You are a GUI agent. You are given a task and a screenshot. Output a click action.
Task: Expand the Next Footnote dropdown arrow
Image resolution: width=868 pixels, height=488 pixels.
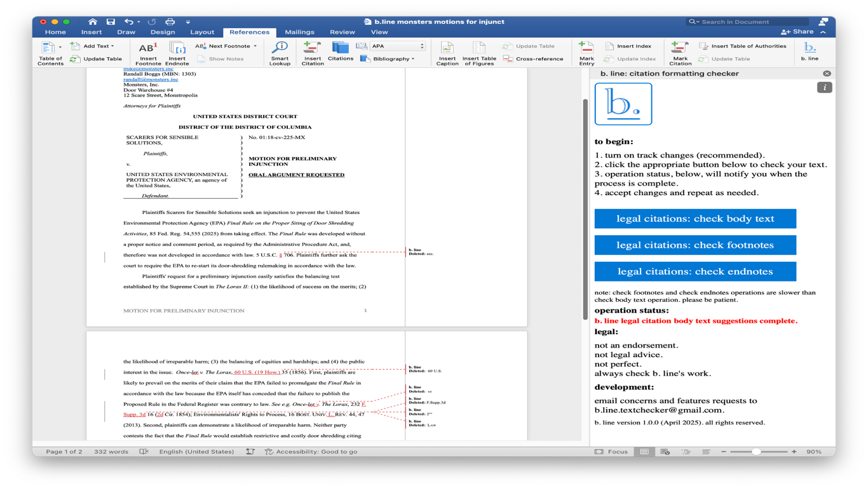(x=255, y=46)
